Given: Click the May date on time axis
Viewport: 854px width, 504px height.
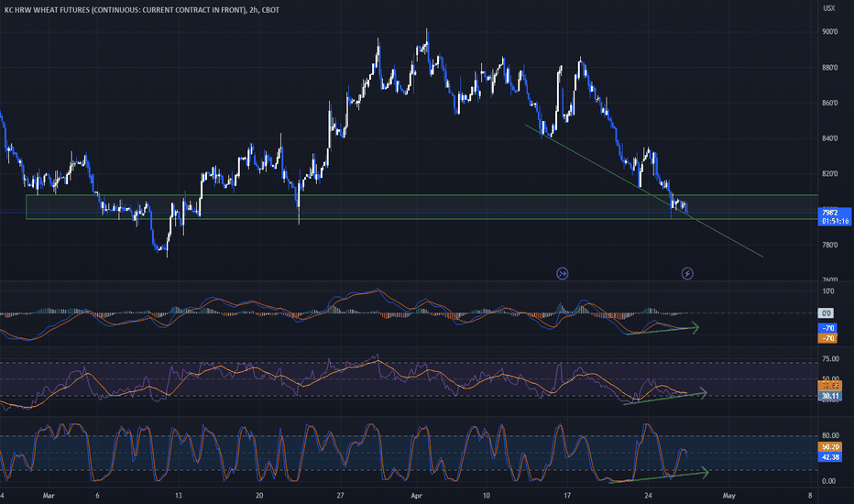Looking at the screenshot, I should 728,496.
